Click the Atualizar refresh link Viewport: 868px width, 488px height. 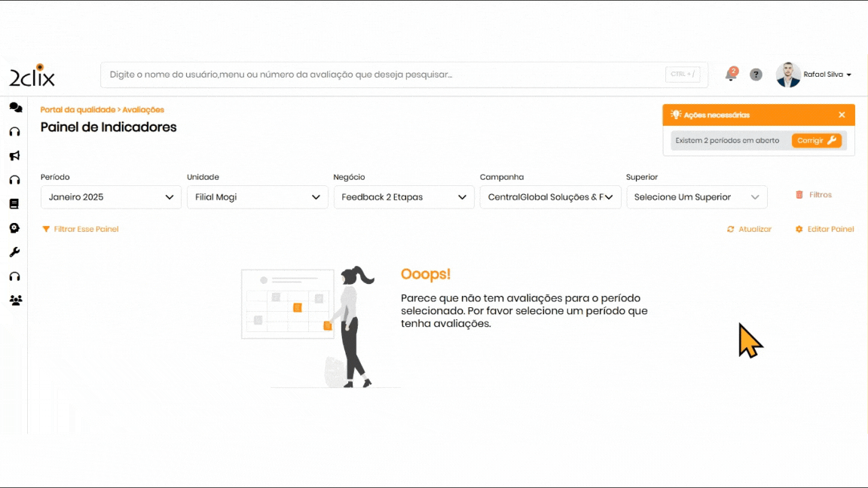coord(749,229)
